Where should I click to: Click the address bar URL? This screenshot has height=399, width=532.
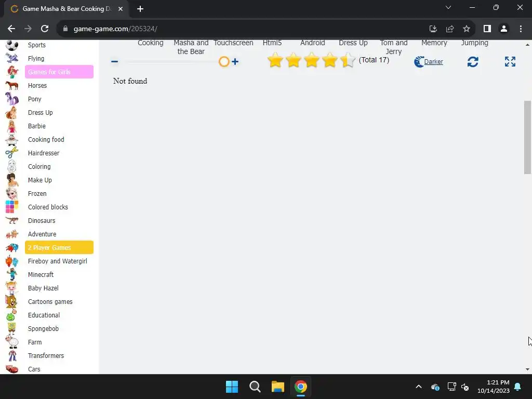115,29
